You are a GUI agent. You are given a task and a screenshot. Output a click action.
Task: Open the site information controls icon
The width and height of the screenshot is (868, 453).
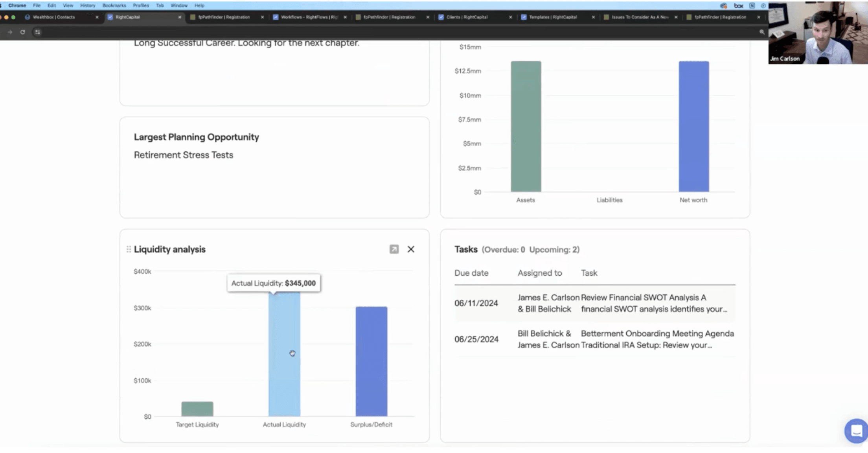(37, 32)
